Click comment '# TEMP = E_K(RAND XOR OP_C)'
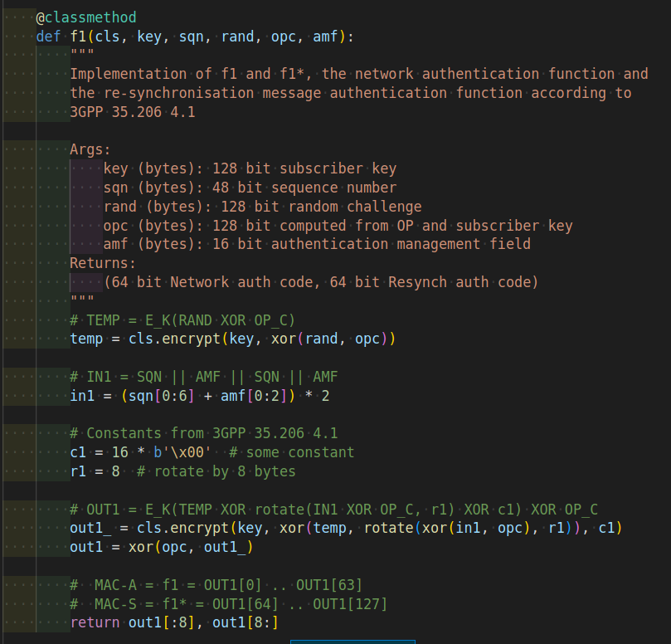 click(182, 320)
